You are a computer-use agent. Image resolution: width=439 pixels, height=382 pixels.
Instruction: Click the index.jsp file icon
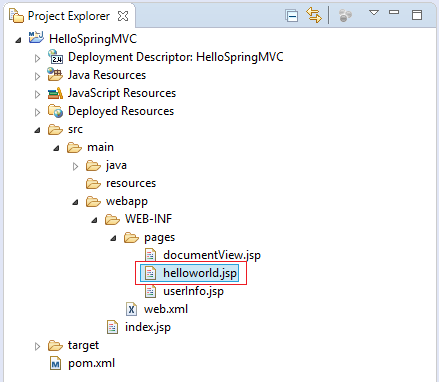112,327
